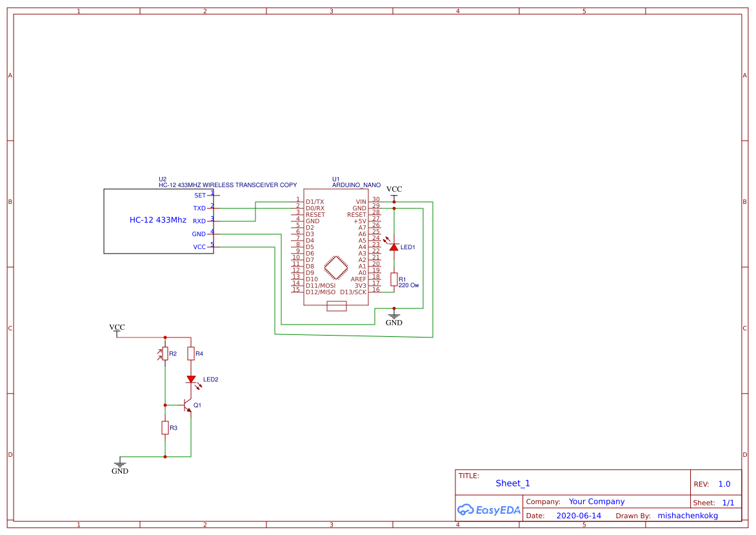756x535 pixels.
Task: Click the D12/MISO pin label
Action: [321, 292]
